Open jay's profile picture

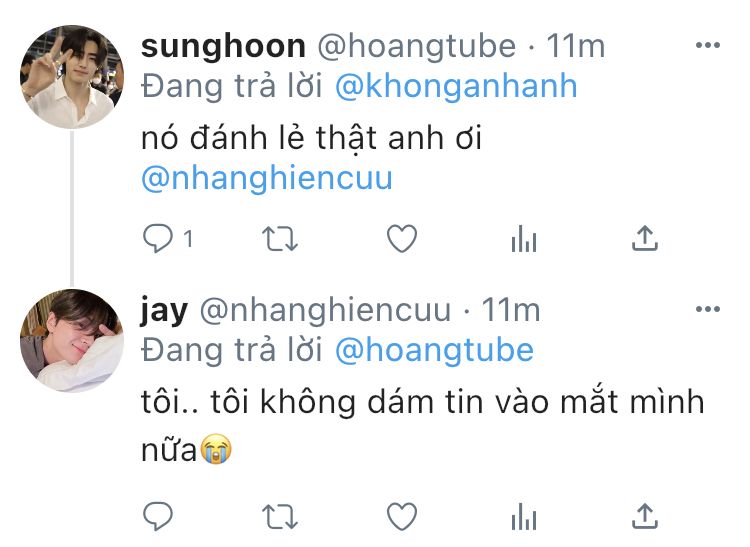pyautogui.click(x=72, y=340)
